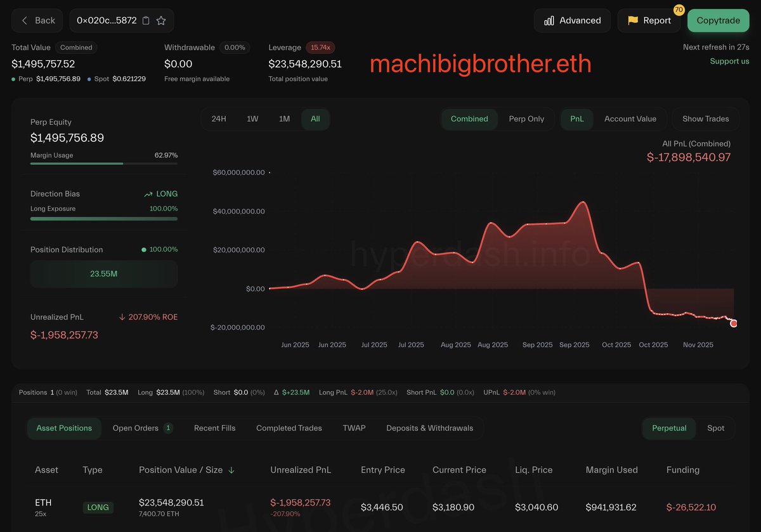Click the Copytrade button
761x532 pixels.
[718, 20]
